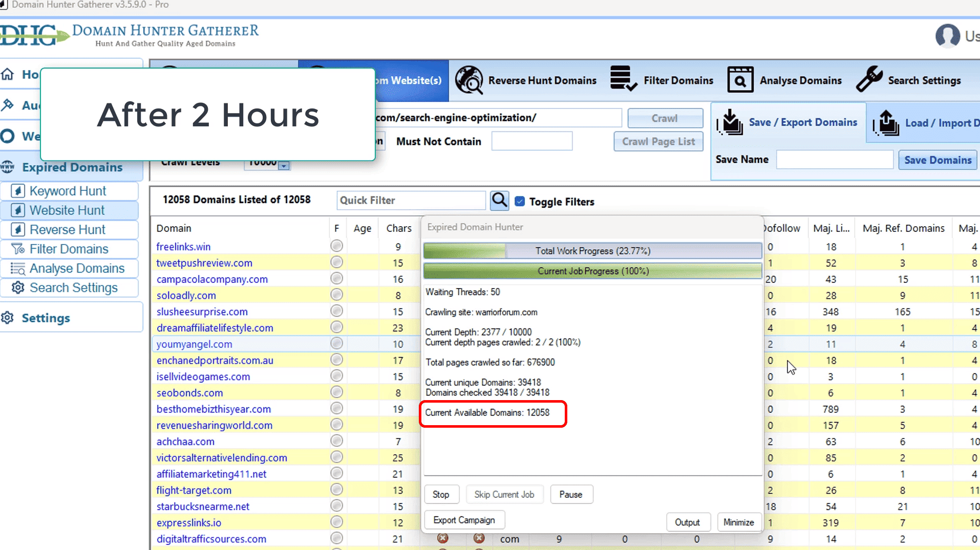Click the Reverse Hunt Domains globe icon

468,80
